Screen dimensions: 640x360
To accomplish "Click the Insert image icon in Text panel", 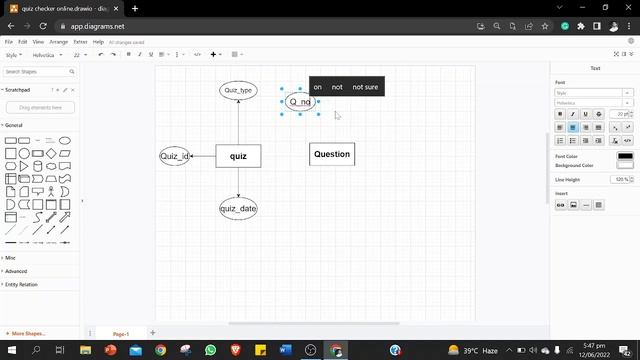I will pos(573,205).
